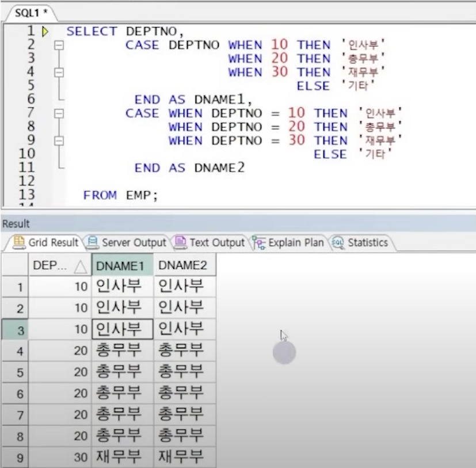Viewport: 476px width, 468px height.
Task: Open the Grid Result tab
Action: (x=45, y=242)
